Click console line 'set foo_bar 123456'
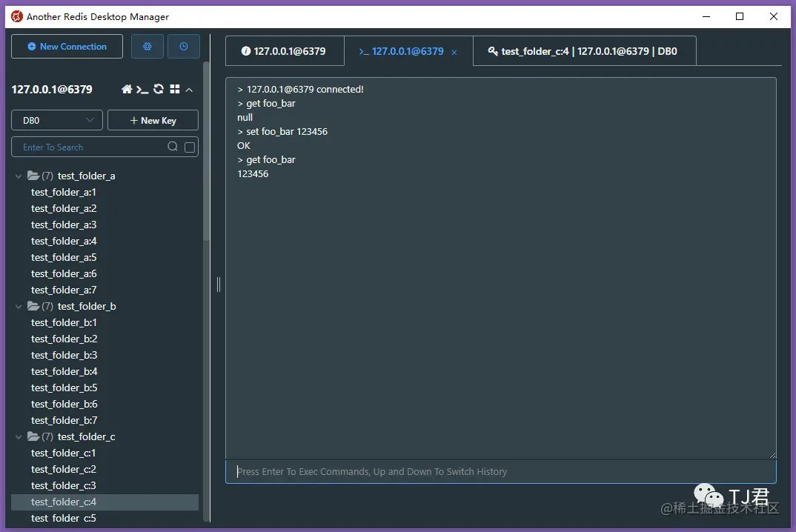The height and width of the screenshot is (532, 796). pyautogui.click(x=282, y=131)
